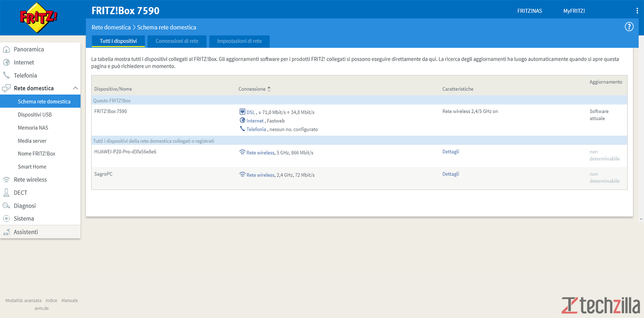The height and width of the screenshot is (318, 644).
Task: Click the Internet link next to Fastweb
Action: (x=255, y=121)
